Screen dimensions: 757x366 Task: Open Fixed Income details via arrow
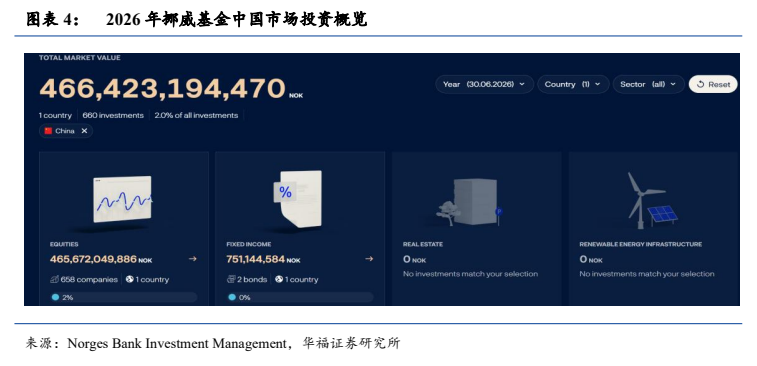click(369, 259)
